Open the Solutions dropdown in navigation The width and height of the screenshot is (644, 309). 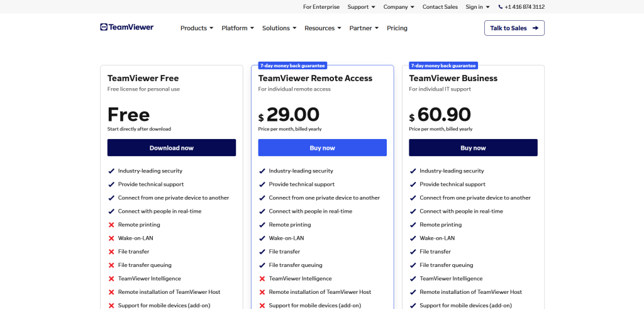pyautogui.click(x=279, y=28)
